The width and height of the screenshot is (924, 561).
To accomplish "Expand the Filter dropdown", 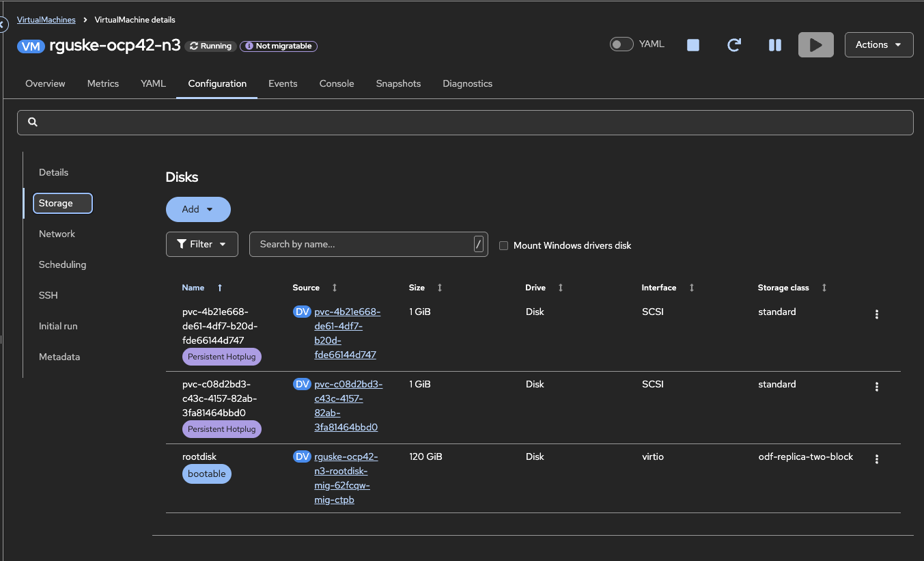I will pos(201,245).
